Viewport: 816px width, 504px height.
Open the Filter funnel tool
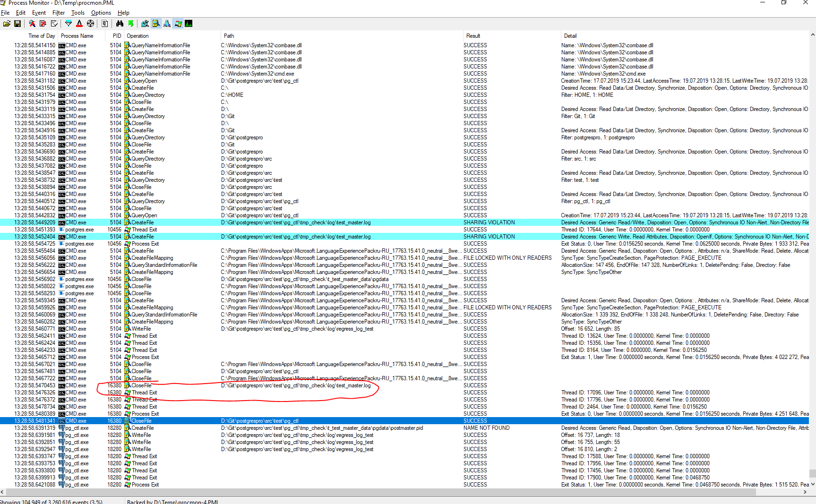pyautogui.click(x=69, y=24)
